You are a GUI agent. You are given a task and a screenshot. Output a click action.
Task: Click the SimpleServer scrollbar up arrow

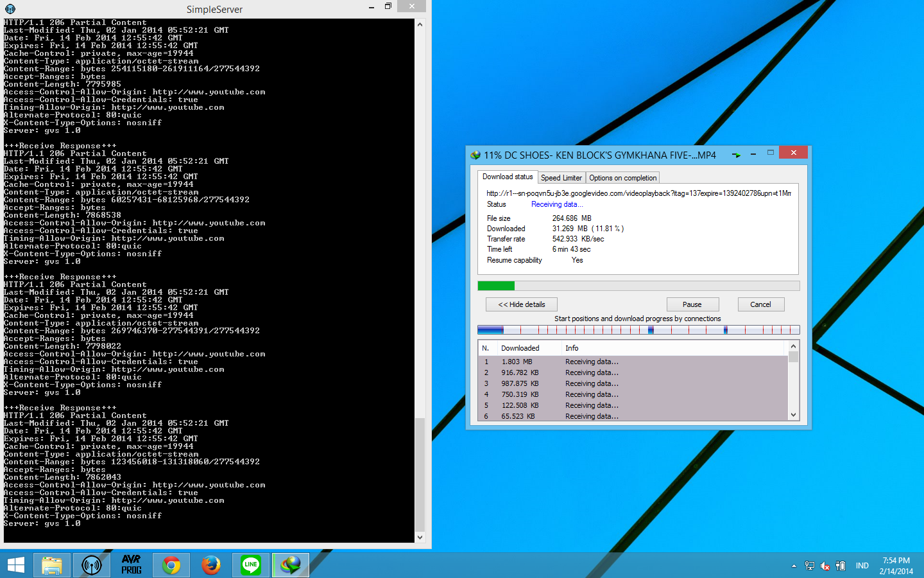(420, 24)
